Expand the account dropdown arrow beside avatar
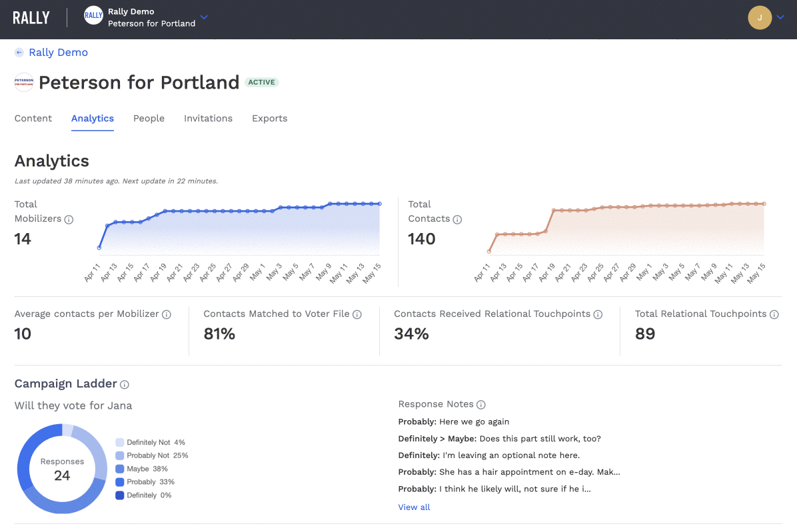Screen dimensions: 797x532 (780, 17)
